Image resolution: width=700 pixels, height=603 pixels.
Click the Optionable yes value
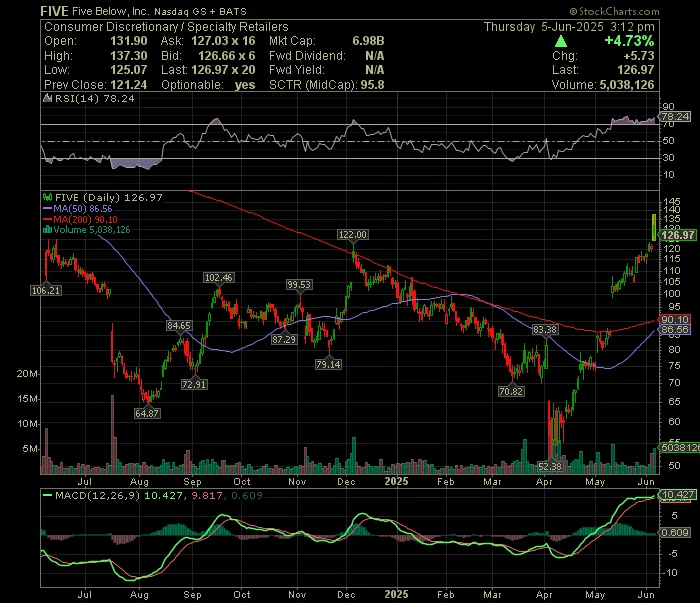click(245, 85)
